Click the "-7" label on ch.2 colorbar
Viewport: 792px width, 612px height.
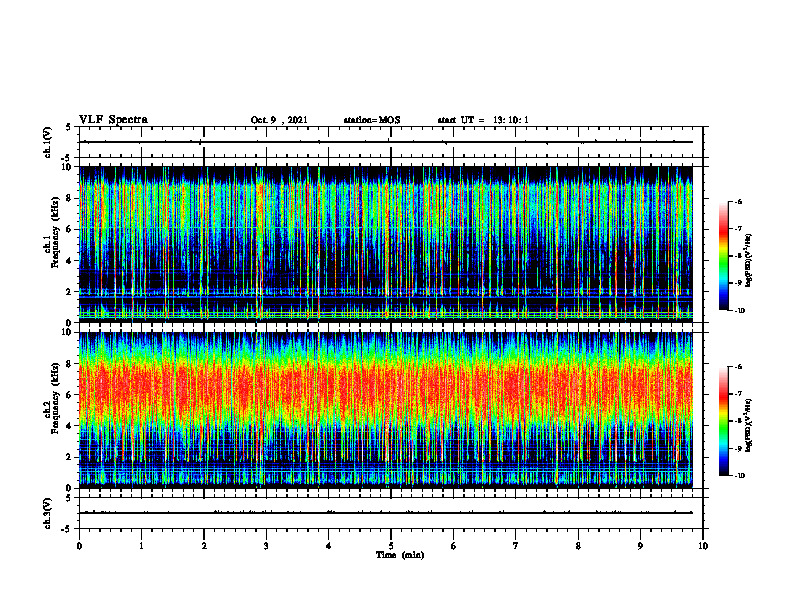point(738,394)
